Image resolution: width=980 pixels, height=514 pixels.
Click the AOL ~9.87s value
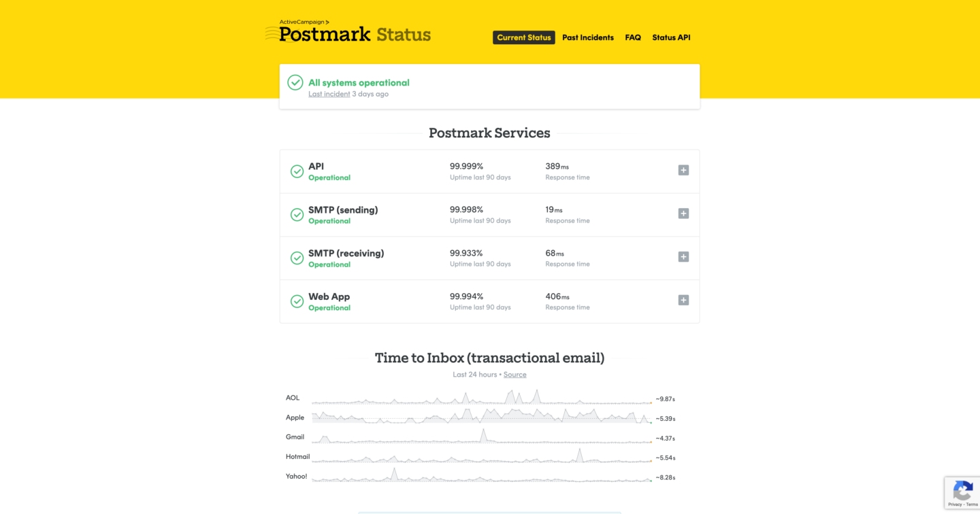(666, 399)
